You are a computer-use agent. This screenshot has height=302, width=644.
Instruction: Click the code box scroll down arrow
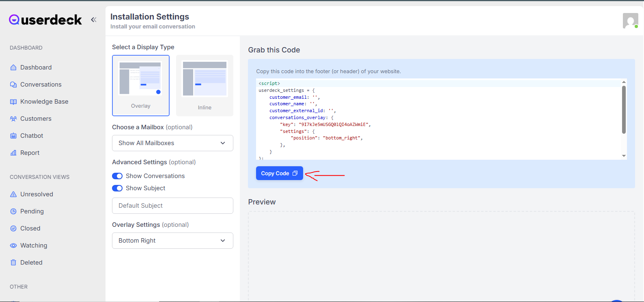tap(624, 156)
